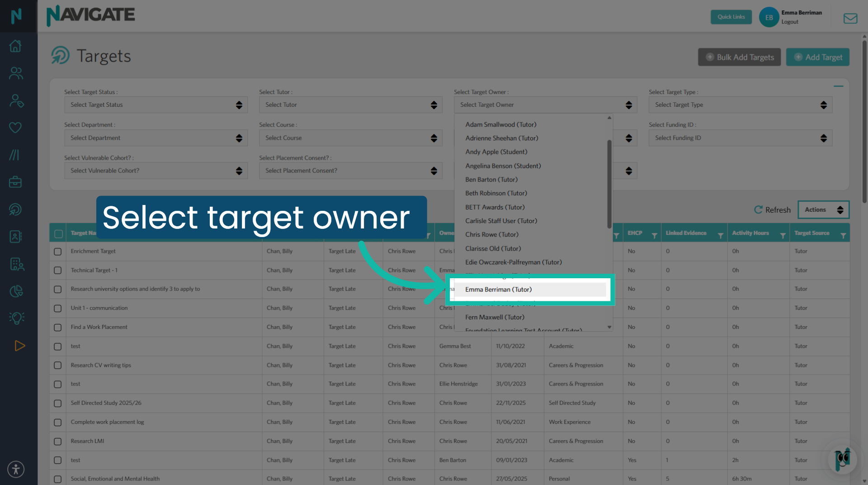Image resolution: width=868 pixels, height=485 pixels.
Task: Select Beth Robinson (Tutor) option
Action: [x=530, y=194]
